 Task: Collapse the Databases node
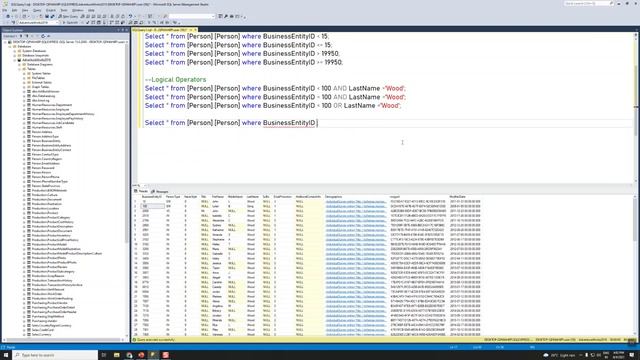tap(10, 47)
